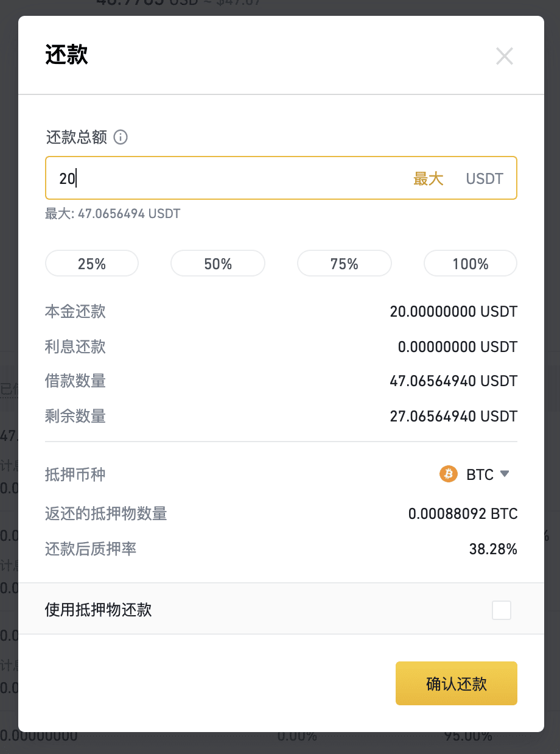Screen dimensions: 560x754
Task: Close the 还款 dialog with the X icon
Action: 505,56
